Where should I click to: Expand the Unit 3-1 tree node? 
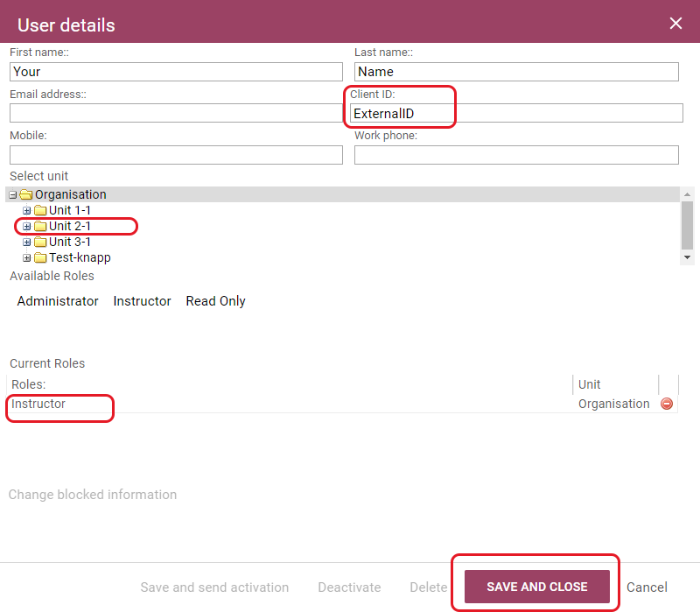pos(27,243)
